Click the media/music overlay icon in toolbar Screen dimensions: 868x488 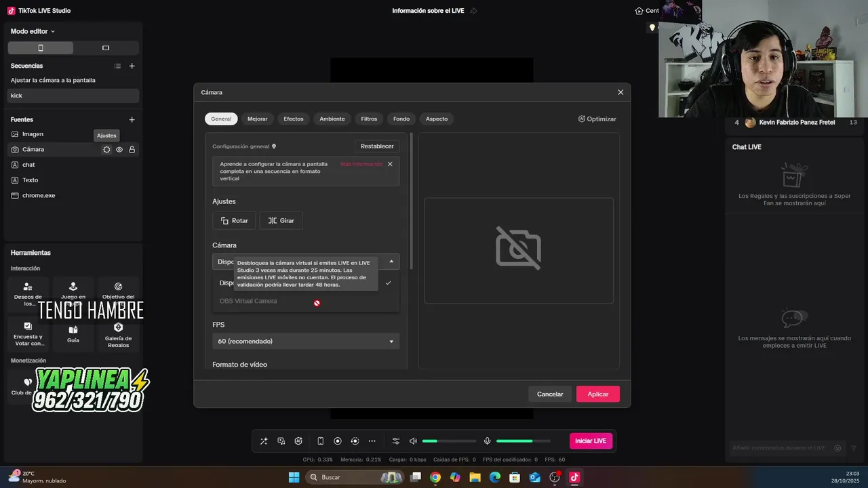tap(281, 441)
